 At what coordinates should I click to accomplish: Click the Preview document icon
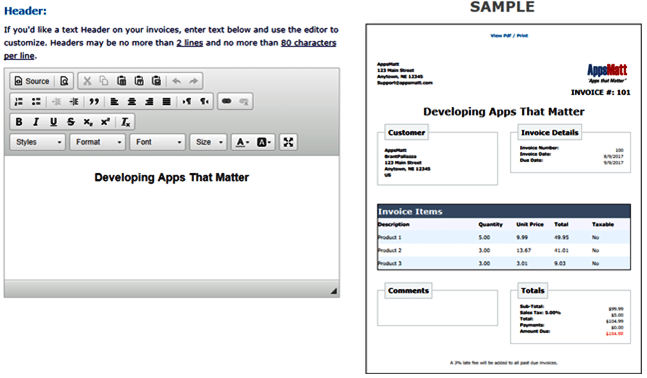click(64, 81)
